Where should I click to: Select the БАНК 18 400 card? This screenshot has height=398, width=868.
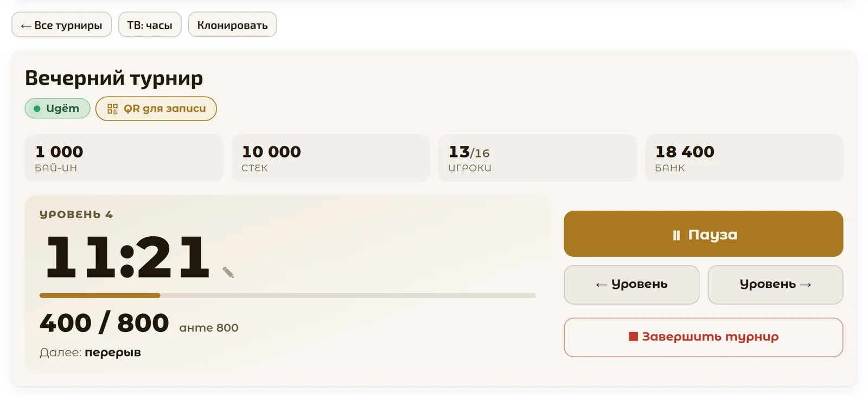pyautogui.click(x=744, y=158)
